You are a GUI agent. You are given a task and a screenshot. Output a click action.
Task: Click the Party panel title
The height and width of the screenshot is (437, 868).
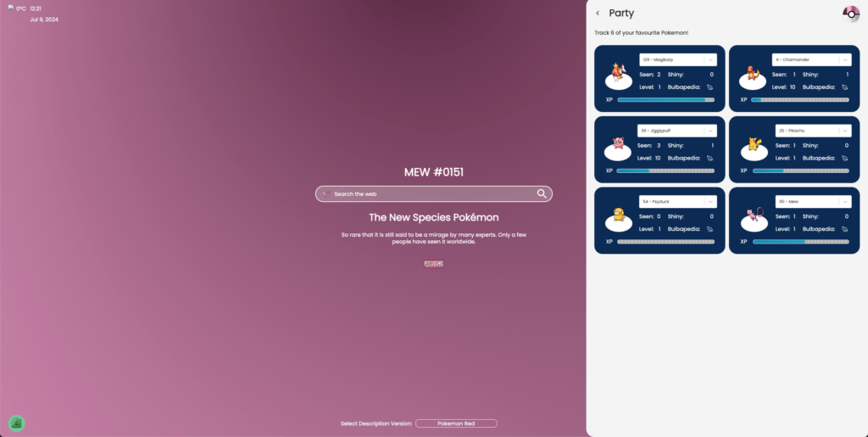pyautogui.click(x=621, y=14)
